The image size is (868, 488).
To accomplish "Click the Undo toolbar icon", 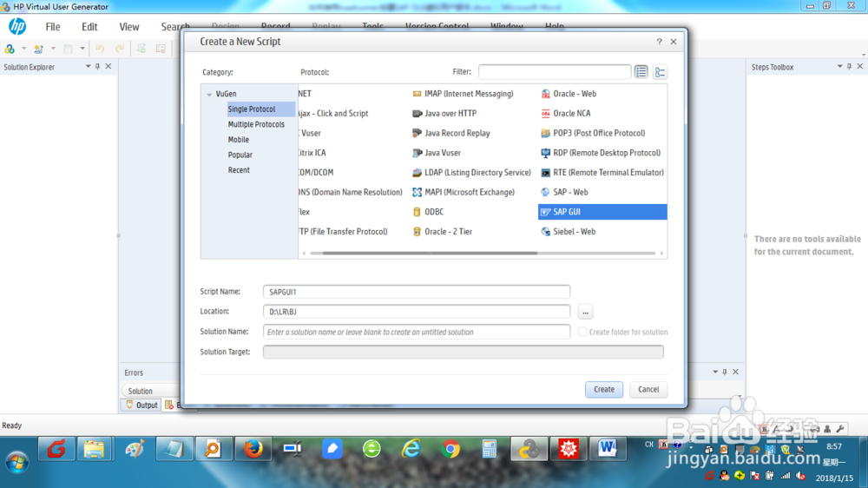I will (x=100, y=49).
